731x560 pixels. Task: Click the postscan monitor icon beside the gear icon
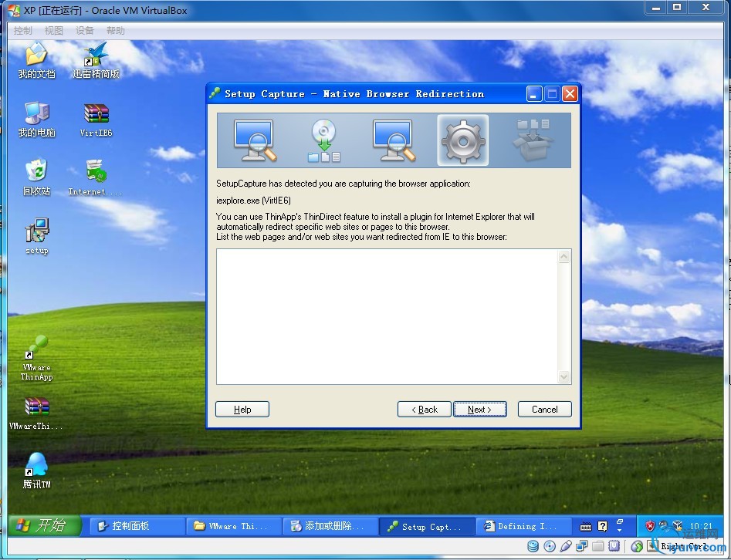(394, 140)
